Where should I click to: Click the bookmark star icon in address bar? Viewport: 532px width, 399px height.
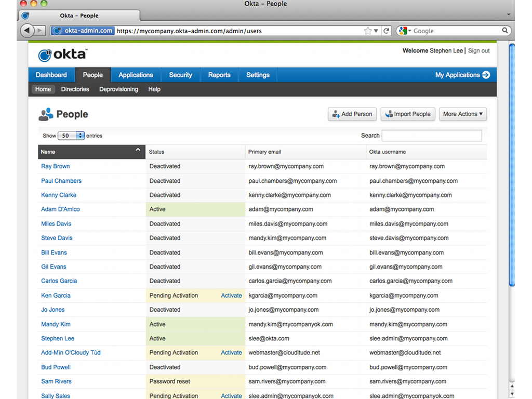coord(368,31)
